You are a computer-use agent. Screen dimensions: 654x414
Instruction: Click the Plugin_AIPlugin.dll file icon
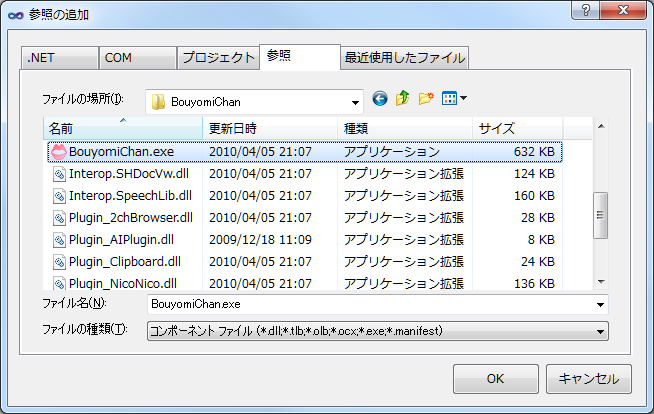(59, 240)
